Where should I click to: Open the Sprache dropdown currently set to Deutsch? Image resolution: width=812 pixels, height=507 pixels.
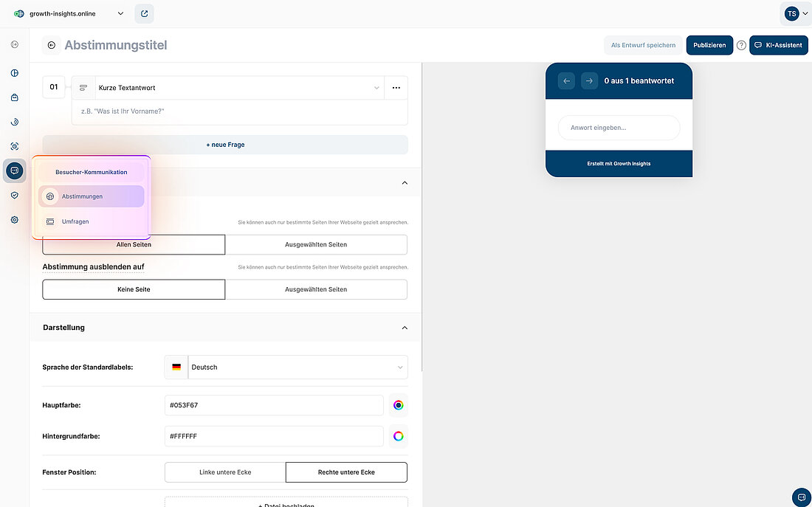pos(295,367)
